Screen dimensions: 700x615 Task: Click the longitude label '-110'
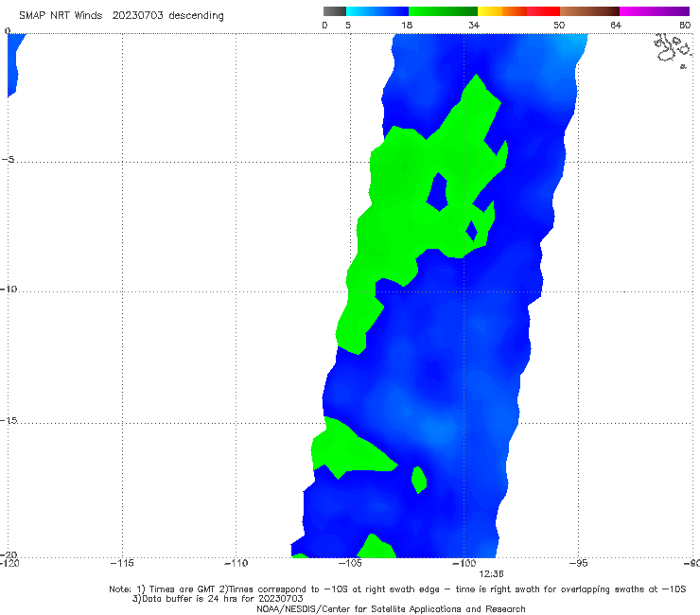point(236,564)
